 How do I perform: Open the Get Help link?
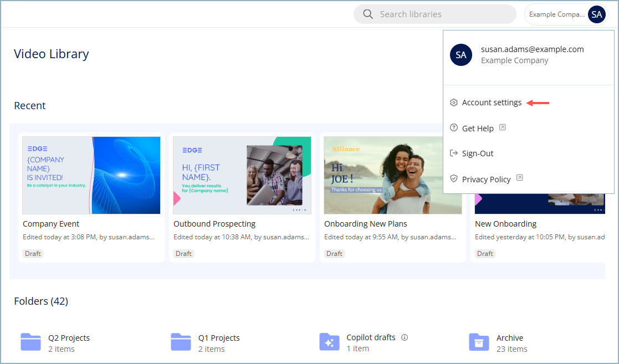(x=477, y=128)
